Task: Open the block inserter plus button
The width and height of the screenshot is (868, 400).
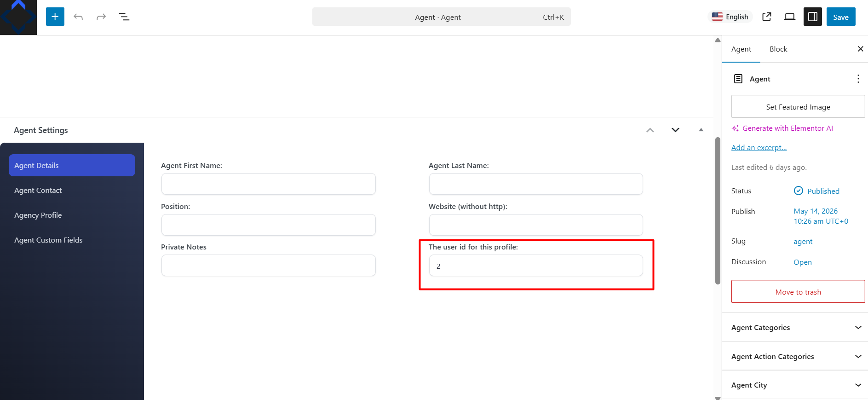Action: click(x=55, y=17)
